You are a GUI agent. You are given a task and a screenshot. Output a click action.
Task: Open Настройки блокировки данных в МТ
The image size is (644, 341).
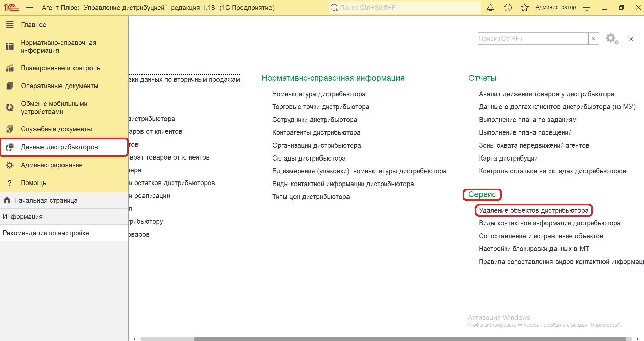[534, 249]
